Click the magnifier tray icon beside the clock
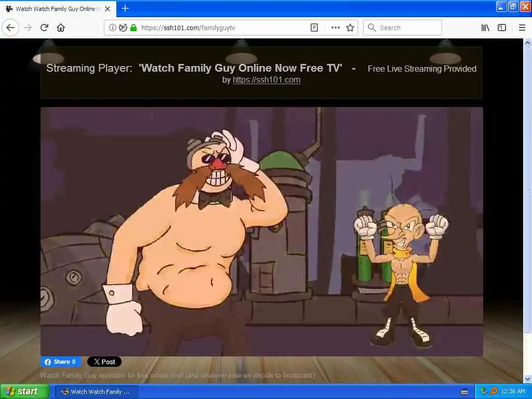The height and width of the screenshot is (399, 532). pos(494,391)
